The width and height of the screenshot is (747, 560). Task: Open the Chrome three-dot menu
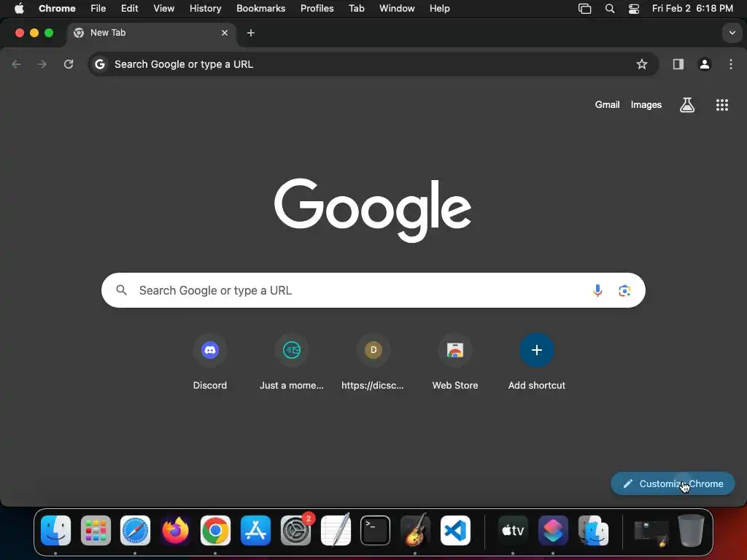pos(731,64)
